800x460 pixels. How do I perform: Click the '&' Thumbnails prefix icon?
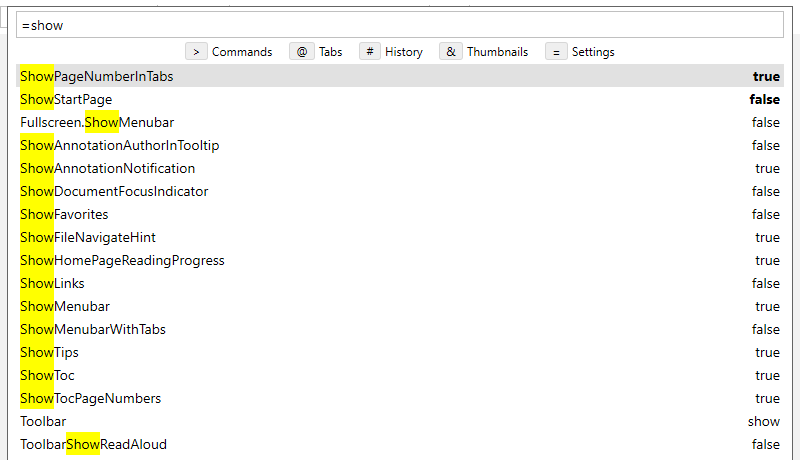(451, 52)
